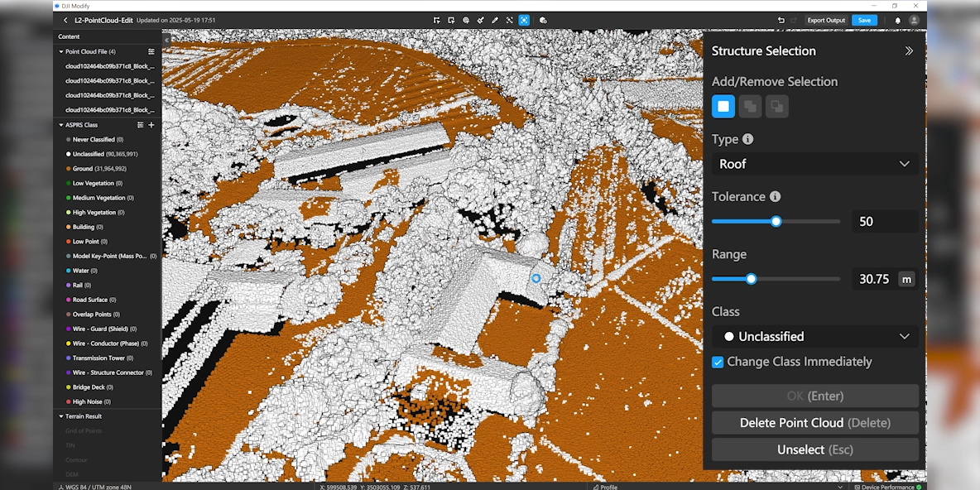Click the active Structure Selection tool in toolbar
This screenshot has width=980, height=490.
524,20
